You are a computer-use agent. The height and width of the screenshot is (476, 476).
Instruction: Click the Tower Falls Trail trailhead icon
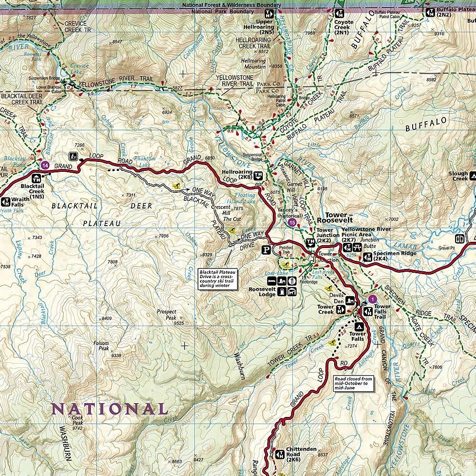point(368,311)
